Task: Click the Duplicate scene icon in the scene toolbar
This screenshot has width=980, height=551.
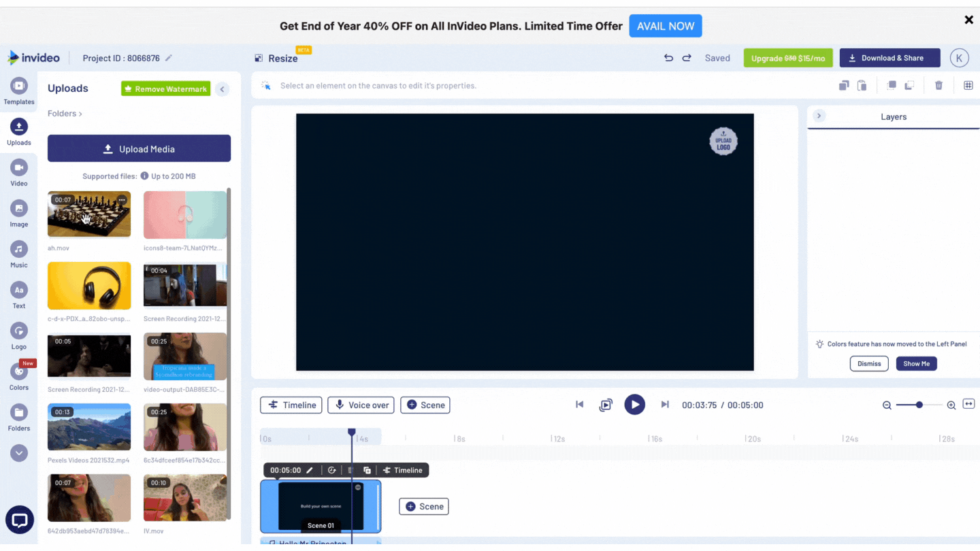Action: [x=367, y=470]
